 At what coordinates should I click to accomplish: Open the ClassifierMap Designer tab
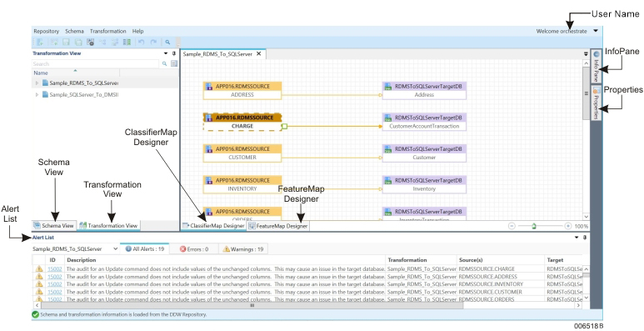click(x=213, y=226)
